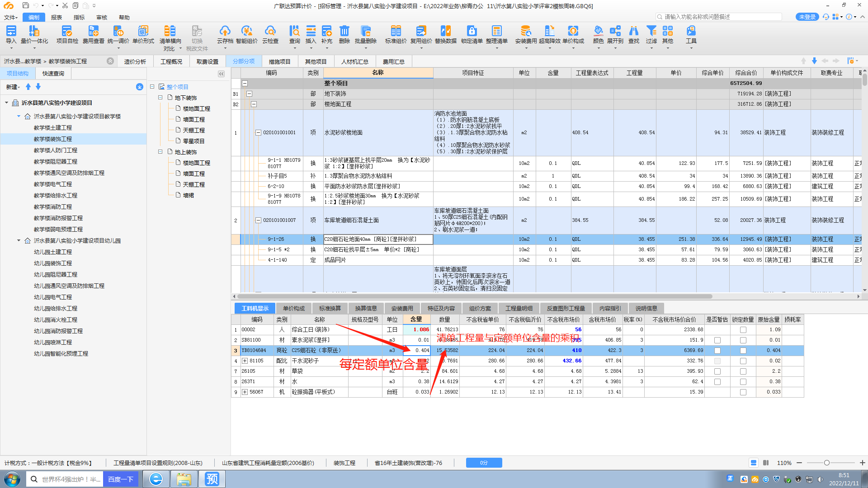Open 整理清单 organize list

coord(497,34)
